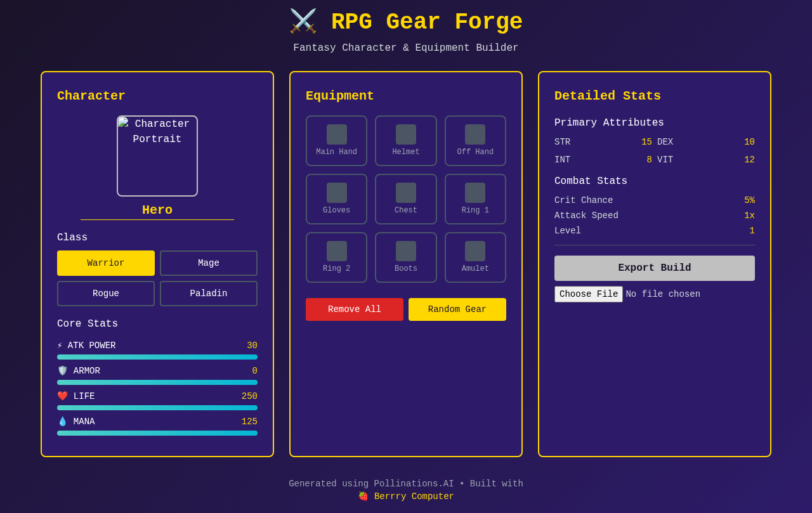Click the Crit Chance 5% value

(x=749, y=200)
